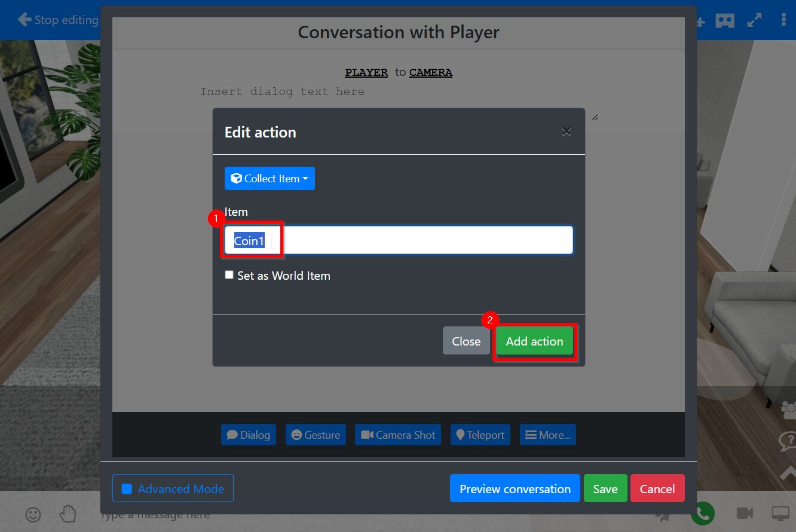Click the raise hand icon
796x532 pixels.
(x=68, y=514)
